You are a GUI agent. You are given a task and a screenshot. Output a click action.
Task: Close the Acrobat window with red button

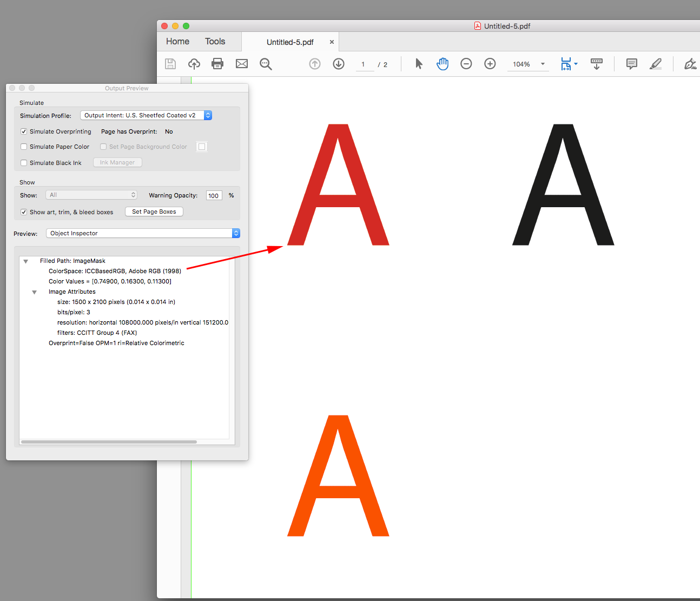tap(164, 26)
